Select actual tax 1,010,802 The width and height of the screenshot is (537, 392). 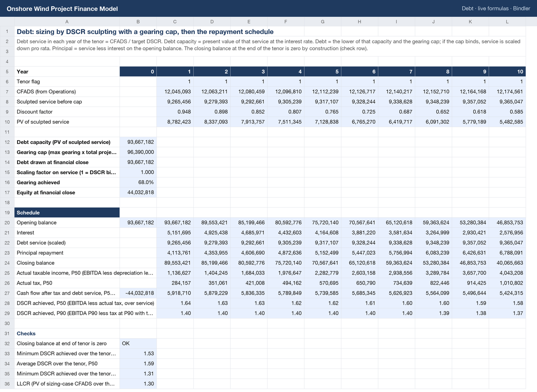(507, 283)
